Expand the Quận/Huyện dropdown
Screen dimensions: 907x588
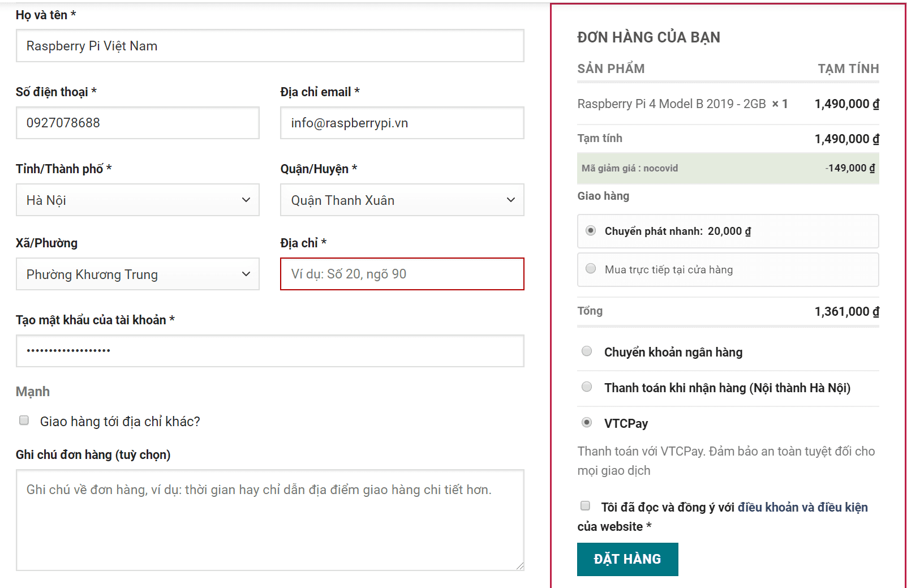(402, 200)
